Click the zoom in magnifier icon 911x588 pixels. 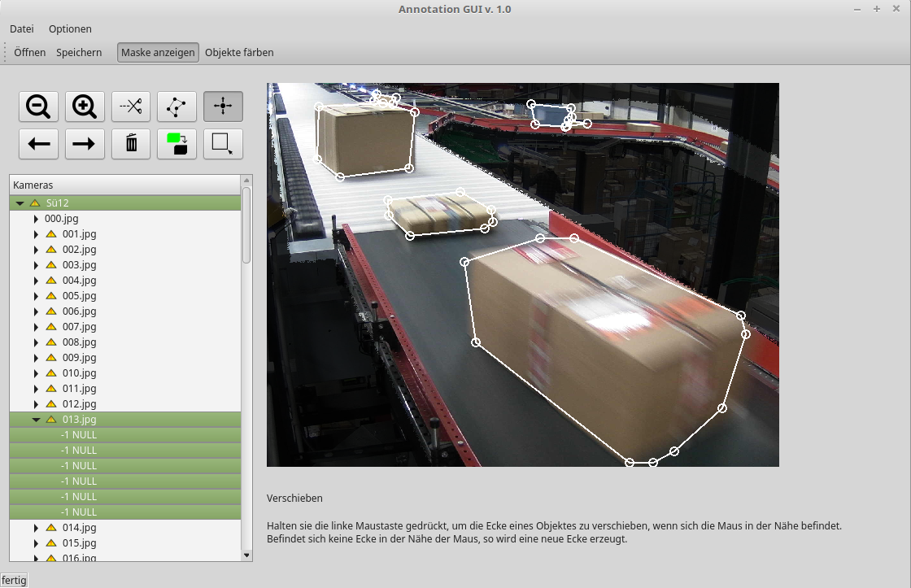click(85, 107)
